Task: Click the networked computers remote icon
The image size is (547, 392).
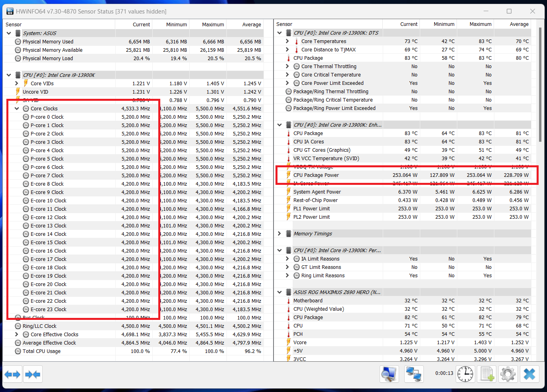Action: (x=414, y=374)
